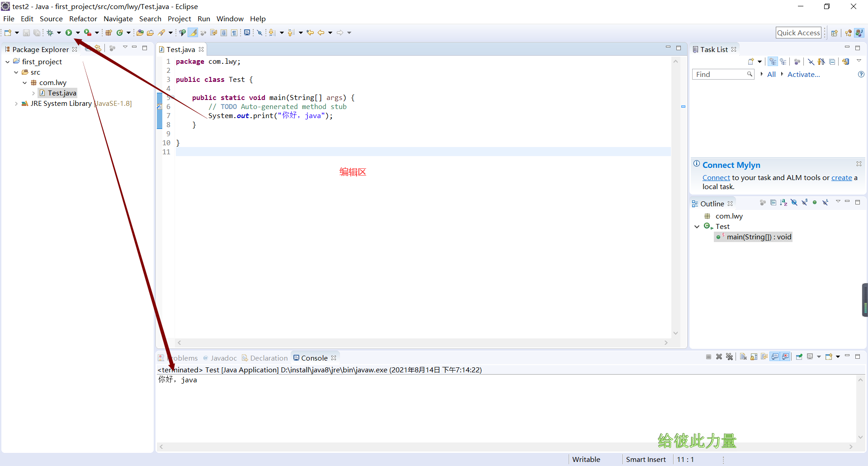Click the Open Type icon in toolbar
Screen dimensions: 868x466
(140, 33)
